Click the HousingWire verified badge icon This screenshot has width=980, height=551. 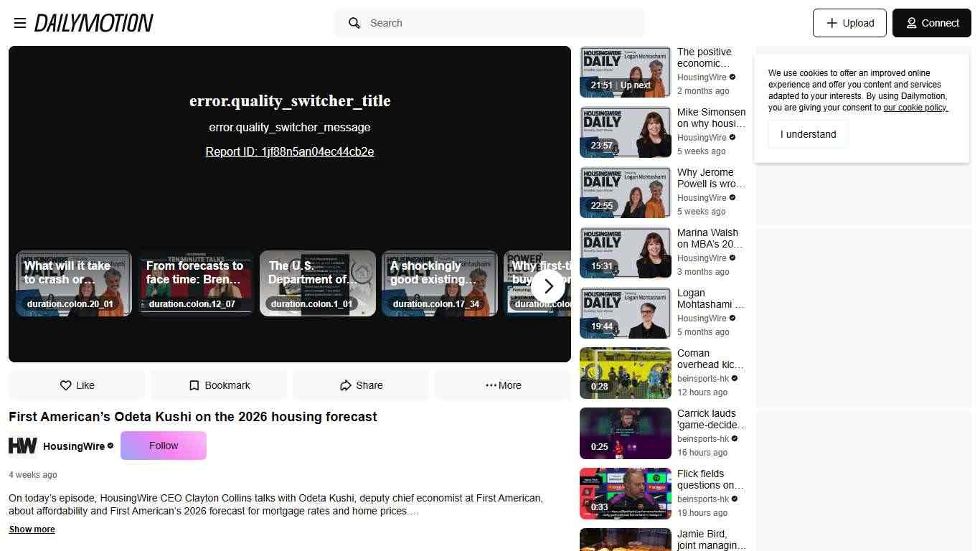[110, 446]
